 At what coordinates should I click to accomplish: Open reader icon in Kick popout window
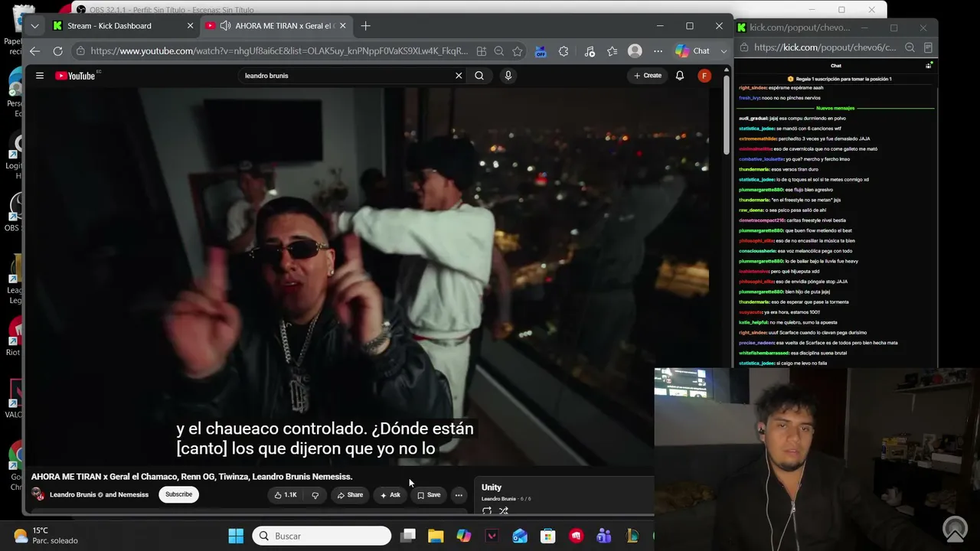click(927, 47)
